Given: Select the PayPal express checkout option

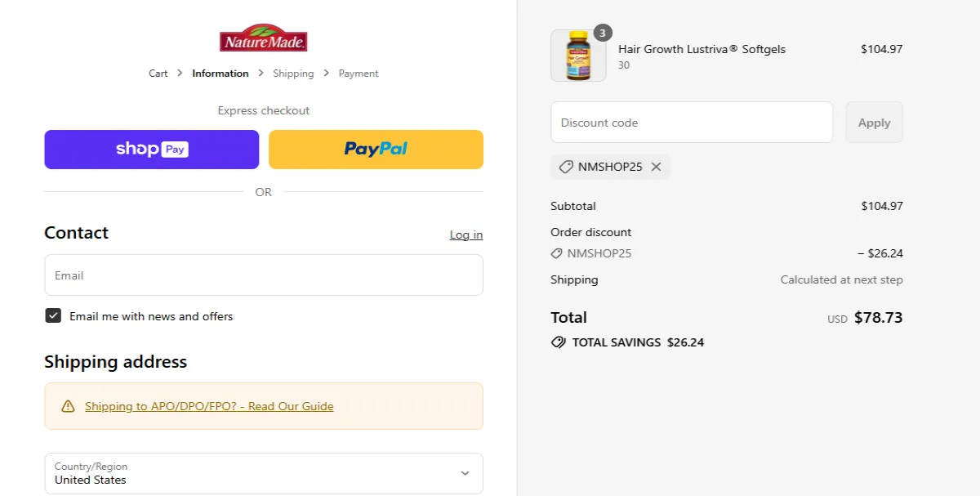Looking at the screenshot, I should [x=376, y=149].
